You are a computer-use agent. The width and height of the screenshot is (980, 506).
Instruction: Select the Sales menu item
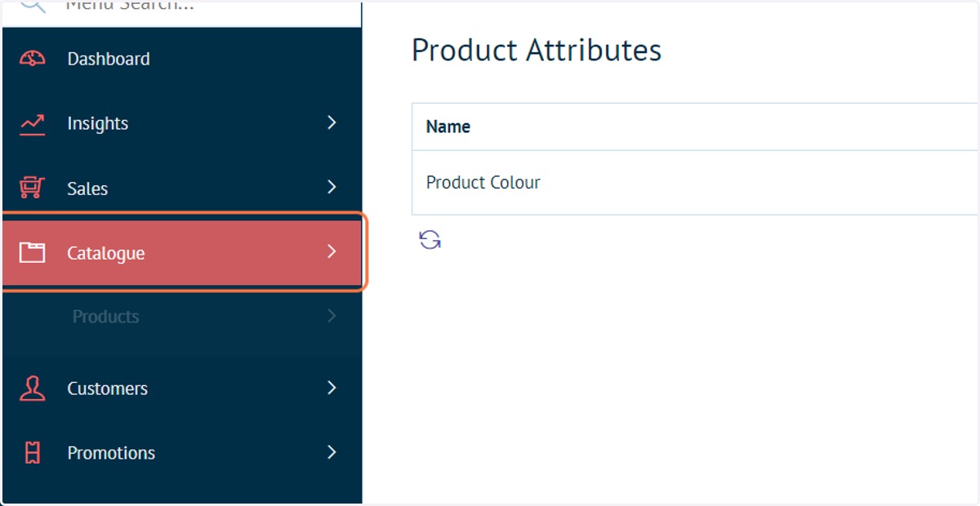(x=182, y=188)
